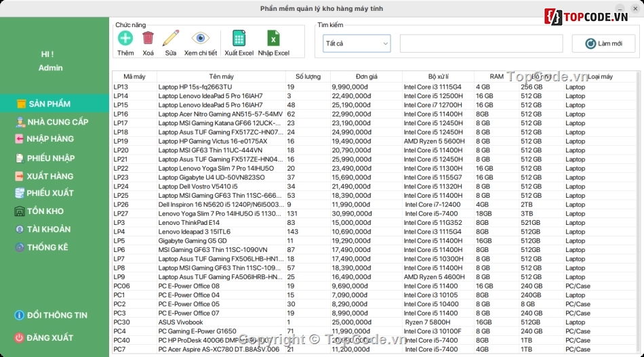
Task: Click the Bộ xử lí column header
Action: pos(438,77)
